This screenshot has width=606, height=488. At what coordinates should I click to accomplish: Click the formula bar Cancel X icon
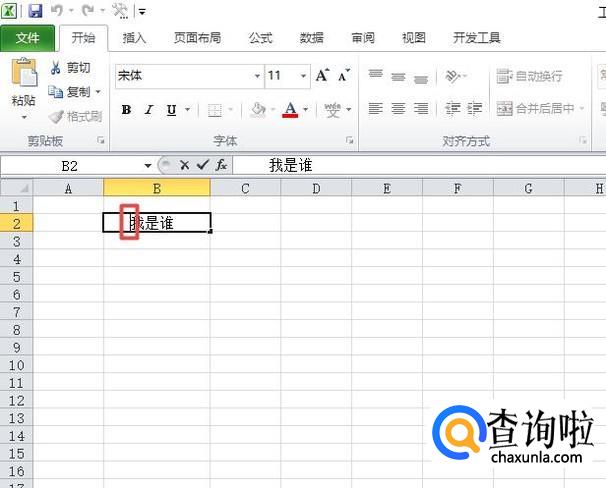pos(185,165)
